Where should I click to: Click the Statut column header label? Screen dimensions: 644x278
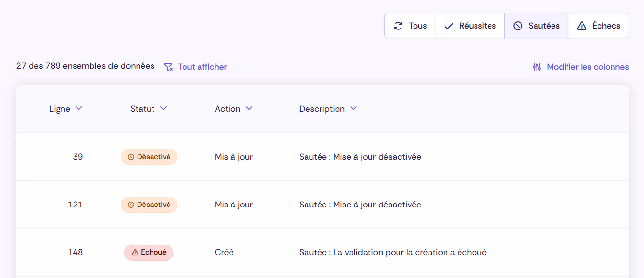(x=142, y=109)
